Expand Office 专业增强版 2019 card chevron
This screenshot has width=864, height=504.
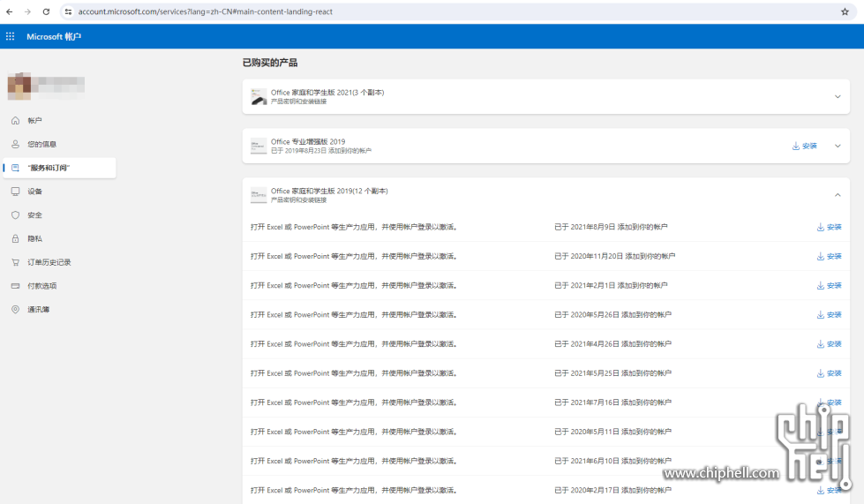point(838,146)
